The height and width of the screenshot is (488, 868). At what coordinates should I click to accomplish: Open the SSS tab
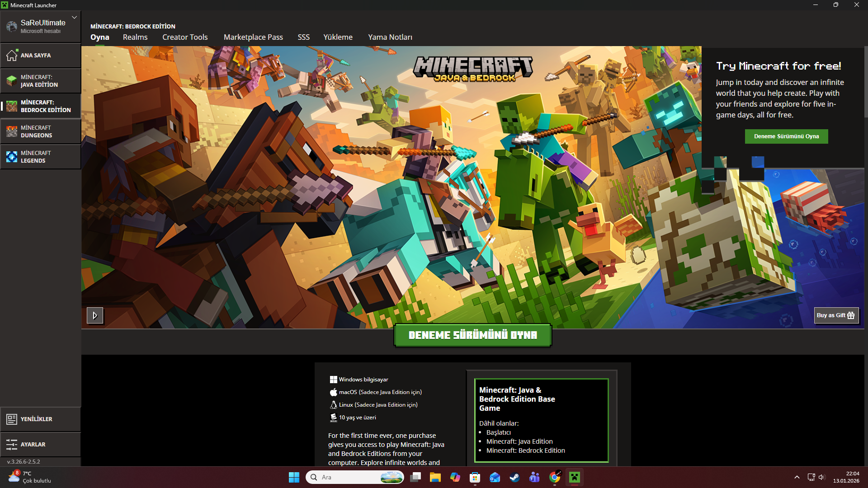[x=304, y=37]
